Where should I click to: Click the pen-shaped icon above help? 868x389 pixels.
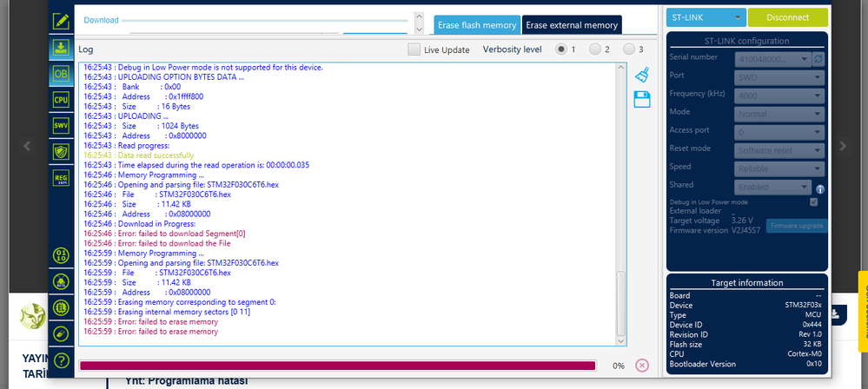tap(61, 333)
